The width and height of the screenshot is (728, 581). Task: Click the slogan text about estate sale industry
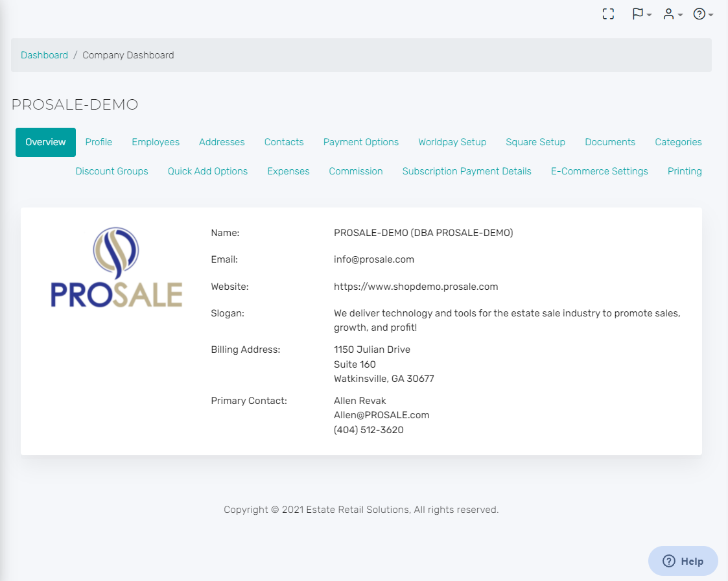(507, 320)
